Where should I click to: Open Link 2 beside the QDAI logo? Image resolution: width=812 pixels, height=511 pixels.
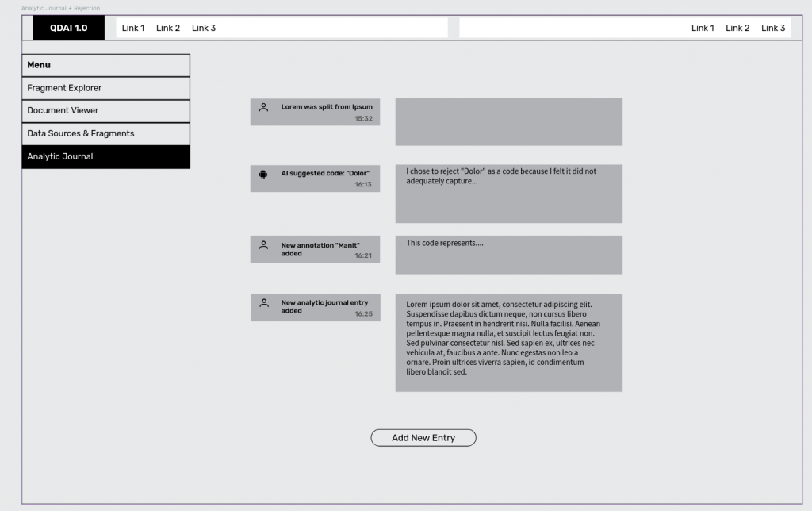[167, 28]
